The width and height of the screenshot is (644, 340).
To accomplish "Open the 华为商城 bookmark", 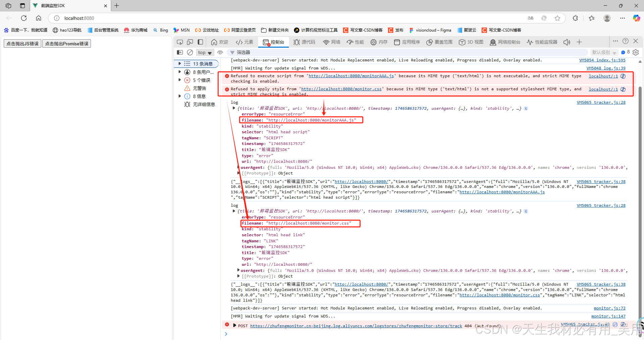I will 136,30.
